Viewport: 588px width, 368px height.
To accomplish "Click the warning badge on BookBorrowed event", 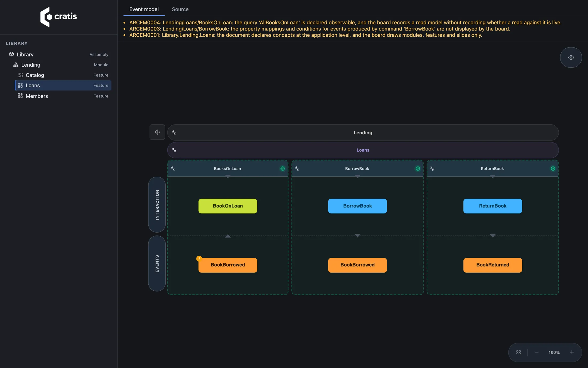I will point(199,259).
